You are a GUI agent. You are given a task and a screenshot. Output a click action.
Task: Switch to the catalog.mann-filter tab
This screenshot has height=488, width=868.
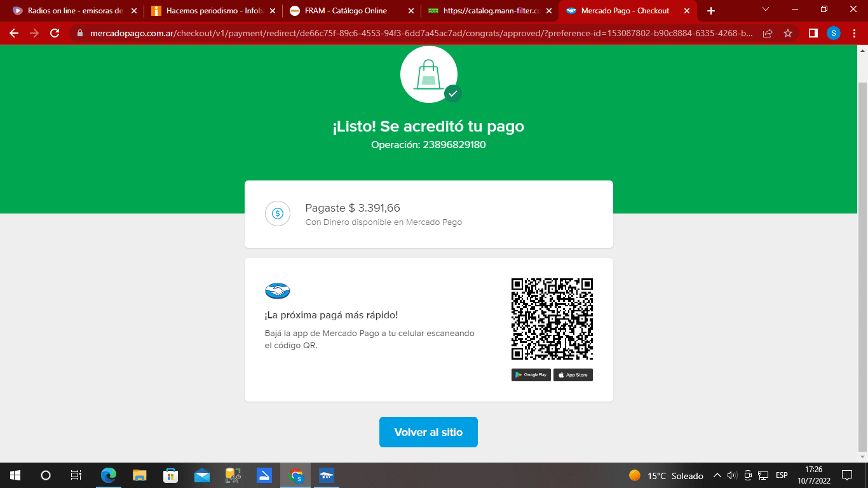[x=489, y=11]
